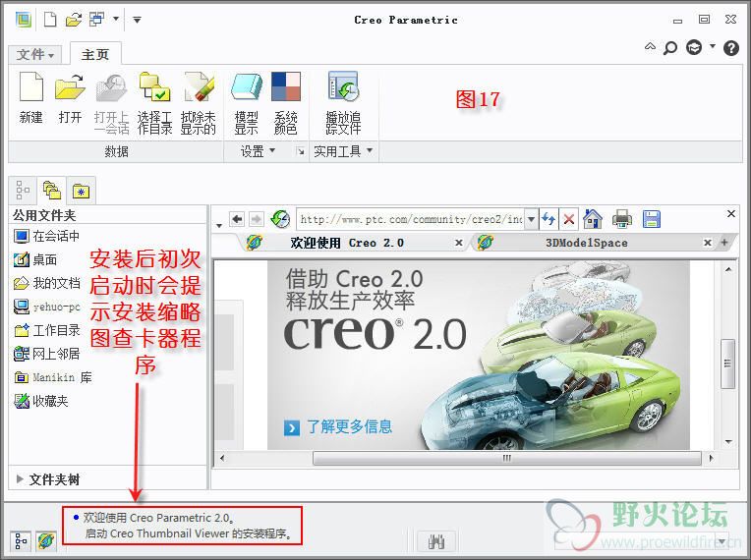
Task: Click the browser Print icon
Action: (622, 219)
